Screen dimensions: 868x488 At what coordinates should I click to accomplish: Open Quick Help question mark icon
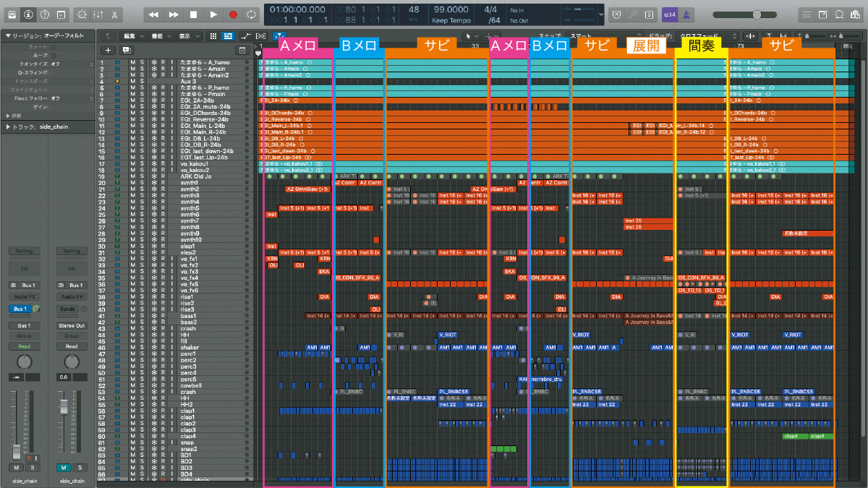[46, 14]
